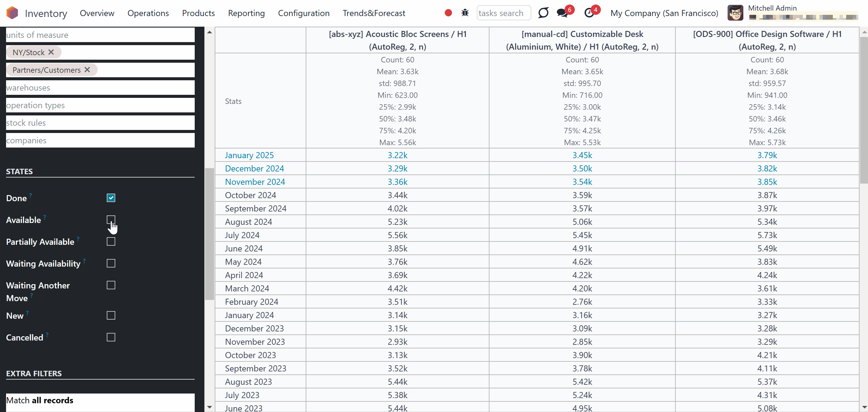Uncheck the Done state checkbox
This screenshot has height=412, width=868.
click(x=111, y=198)
